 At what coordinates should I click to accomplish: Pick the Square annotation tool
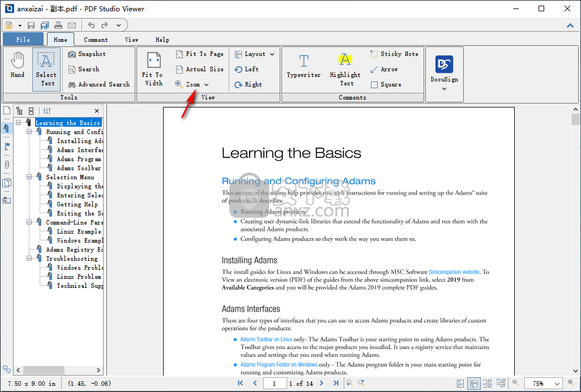click(x=386, y=84)
